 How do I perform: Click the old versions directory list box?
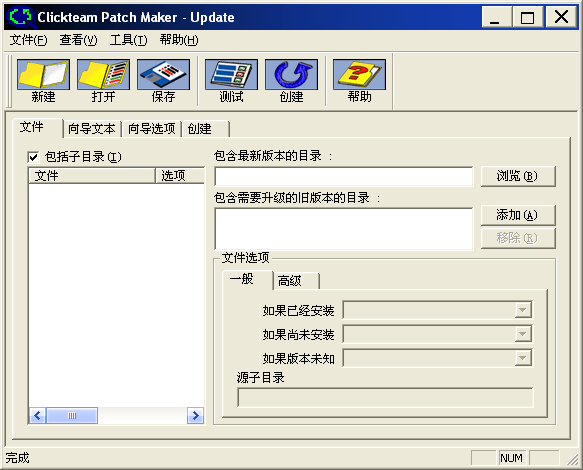coord(344,229)
